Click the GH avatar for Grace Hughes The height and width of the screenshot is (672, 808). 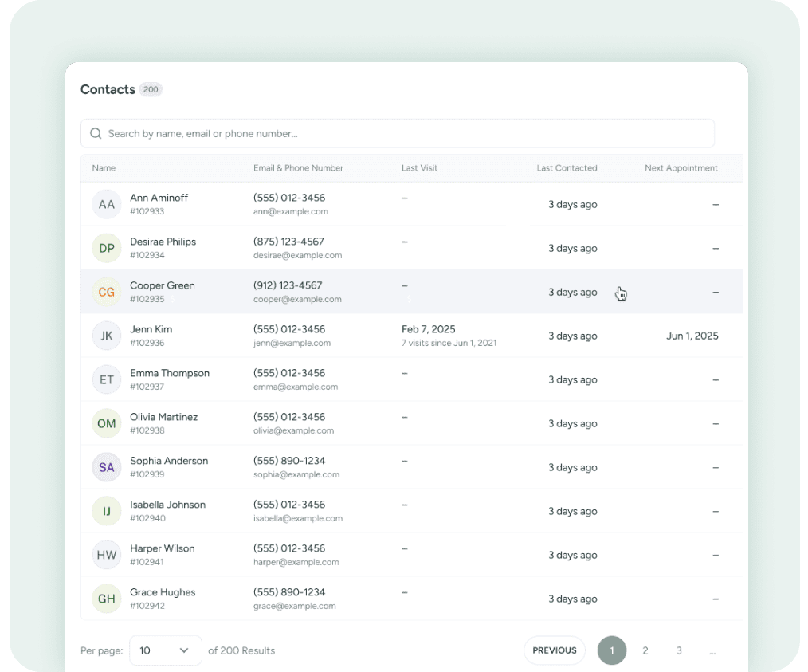tap(107, 599)
